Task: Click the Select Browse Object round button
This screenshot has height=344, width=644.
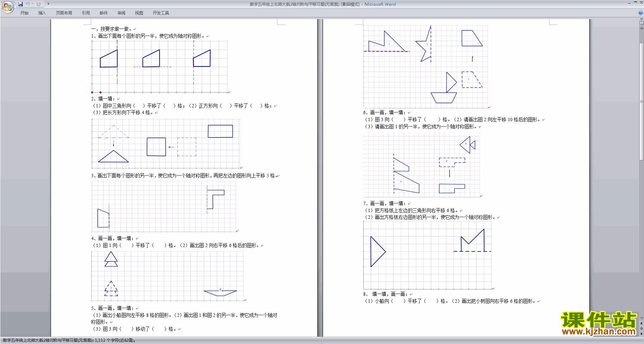Action: (642, 329)
